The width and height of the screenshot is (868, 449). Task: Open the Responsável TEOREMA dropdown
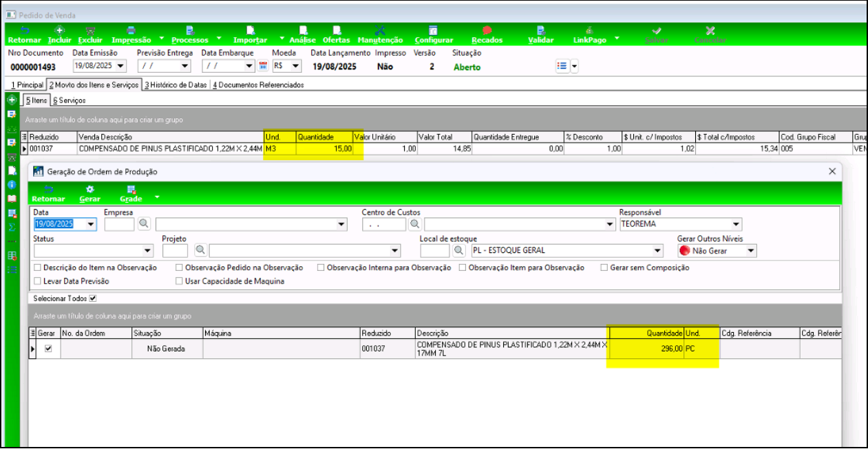737,224
